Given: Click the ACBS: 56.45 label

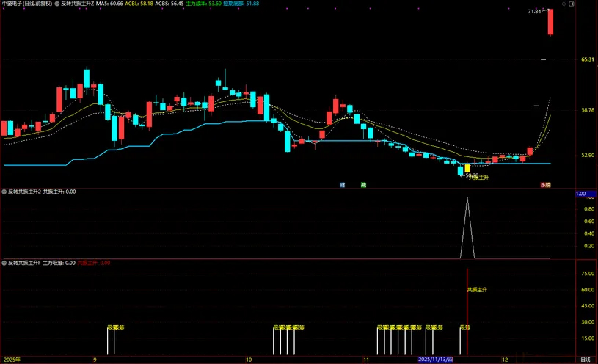Looking at the screenshot, I should [169, 4].
